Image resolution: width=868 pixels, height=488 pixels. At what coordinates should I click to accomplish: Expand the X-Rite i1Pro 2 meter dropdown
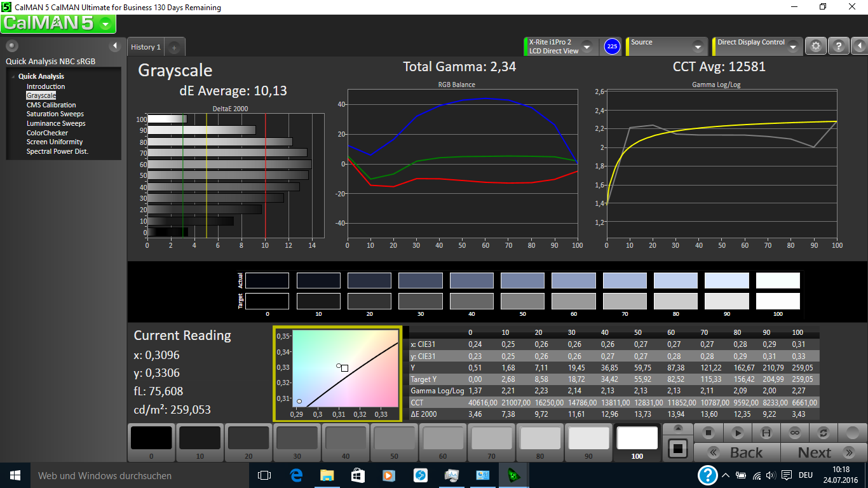[587, 46]
